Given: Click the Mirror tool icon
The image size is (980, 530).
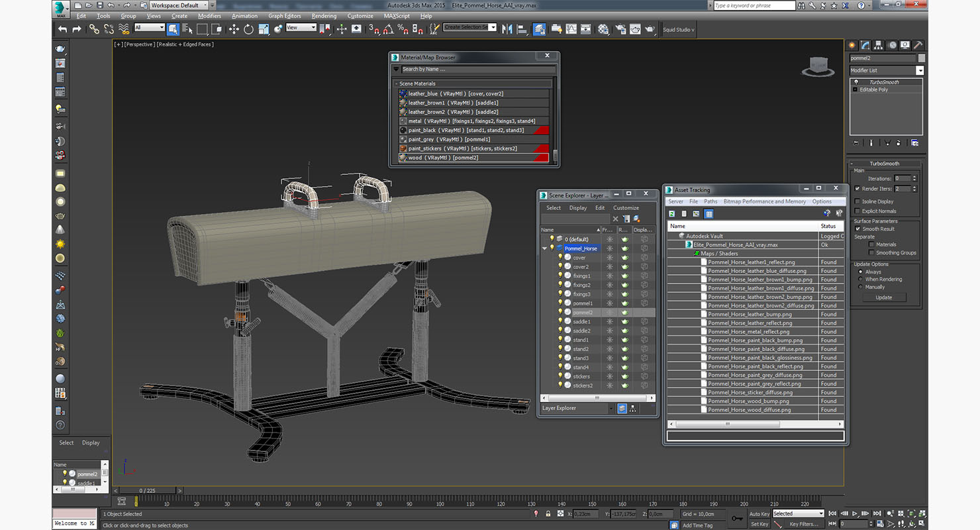Looking at the screenshot, I should (507, 29).
